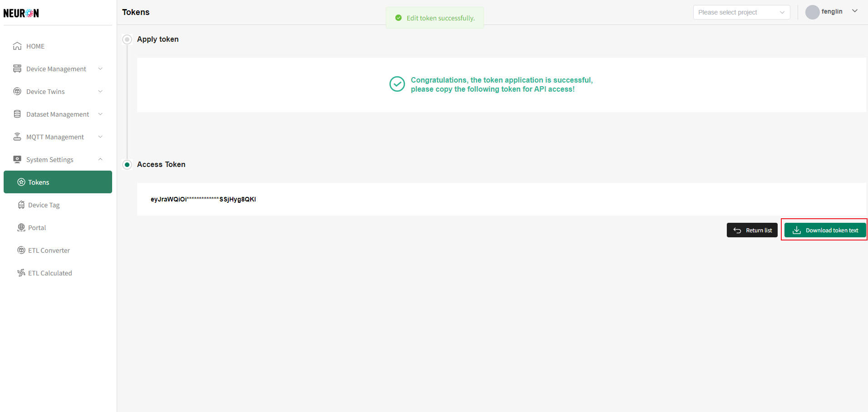Click the fenglin user avatar

pos(812,12)
